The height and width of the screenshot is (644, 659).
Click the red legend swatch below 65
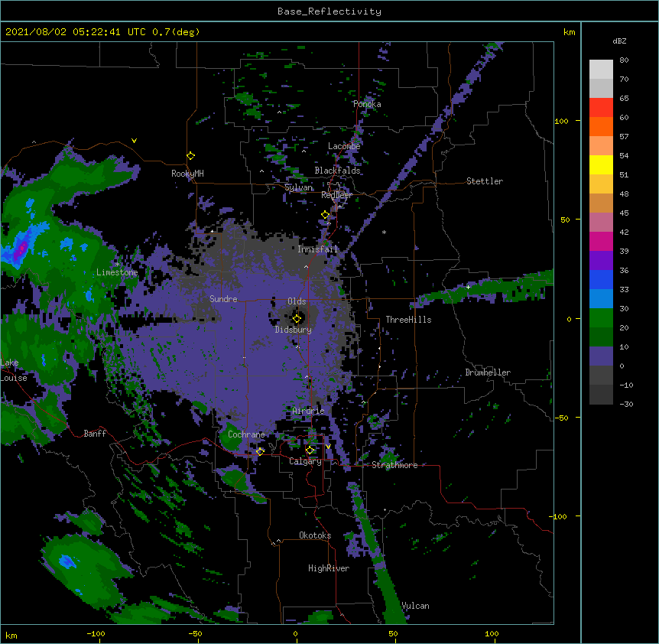coord(601,108)
